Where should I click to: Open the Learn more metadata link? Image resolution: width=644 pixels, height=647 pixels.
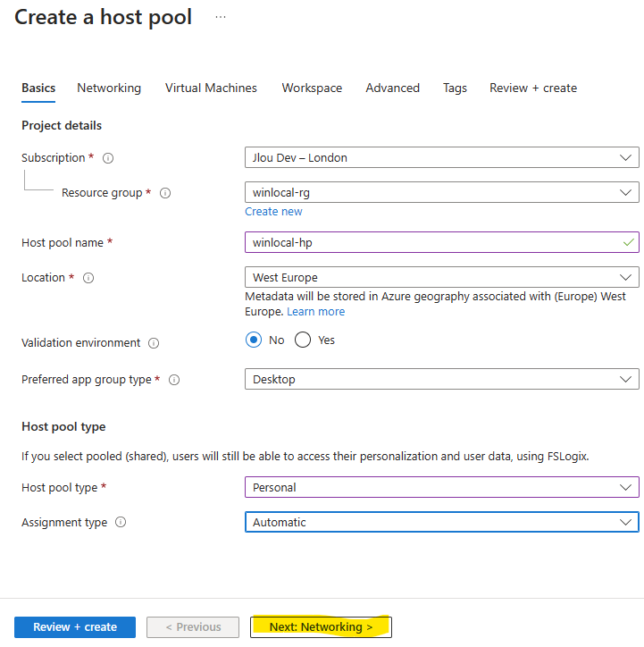coord(316,312)
